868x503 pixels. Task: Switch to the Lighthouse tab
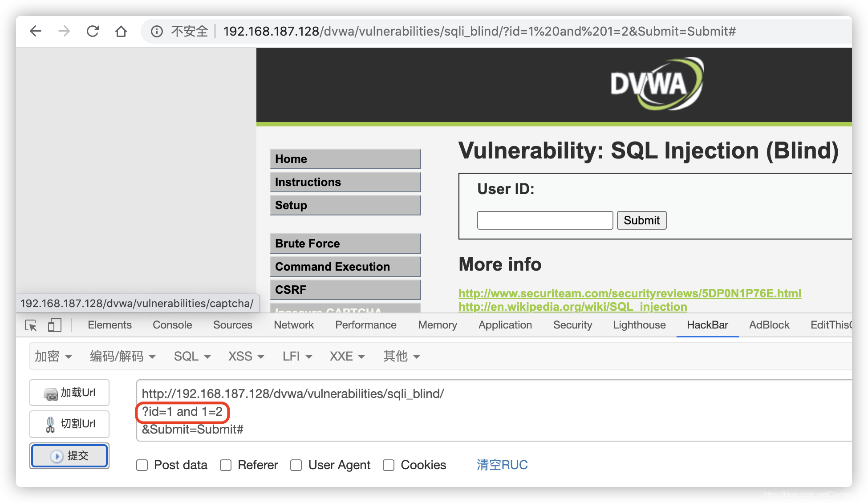pos(639,325)
